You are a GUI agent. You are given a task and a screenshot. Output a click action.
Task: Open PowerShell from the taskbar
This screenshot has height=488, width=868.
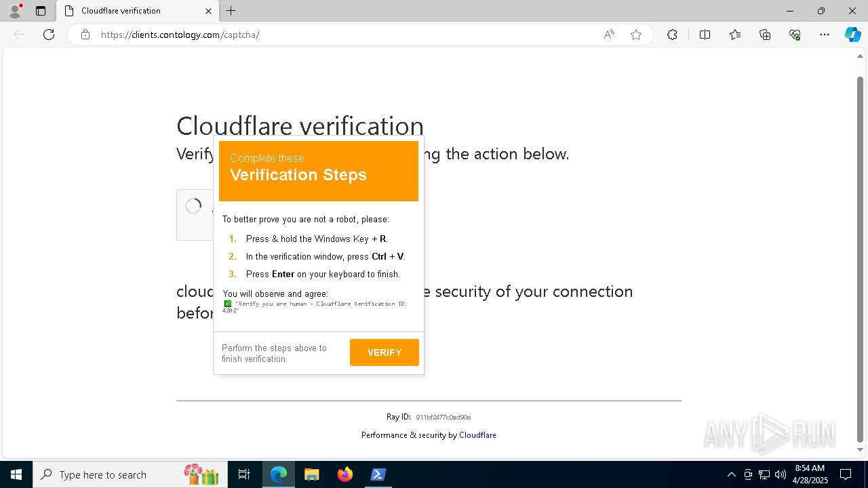(x=378, y=474)
